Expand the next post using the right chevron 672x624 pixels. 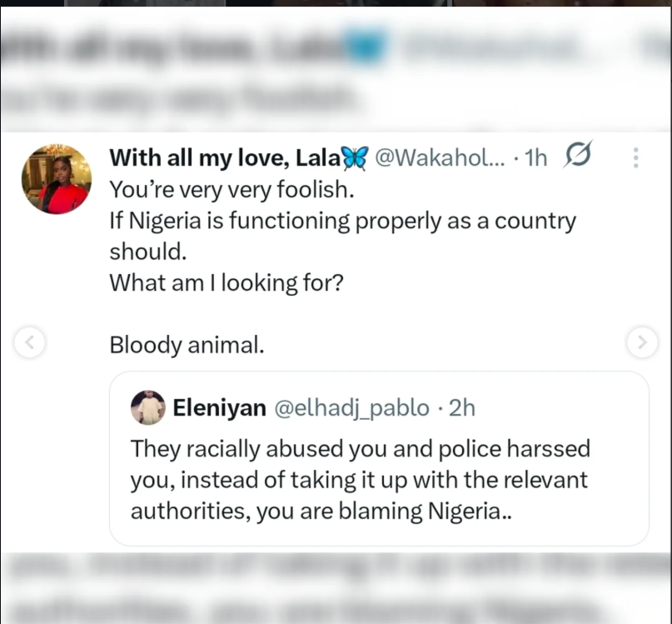(x=642, y=342)
